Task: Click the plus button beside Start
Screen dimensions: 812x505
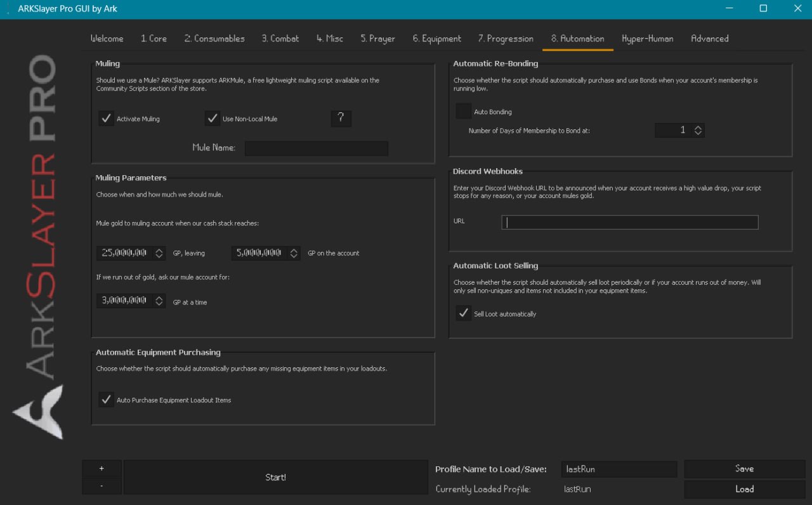Action: (101, 468)
